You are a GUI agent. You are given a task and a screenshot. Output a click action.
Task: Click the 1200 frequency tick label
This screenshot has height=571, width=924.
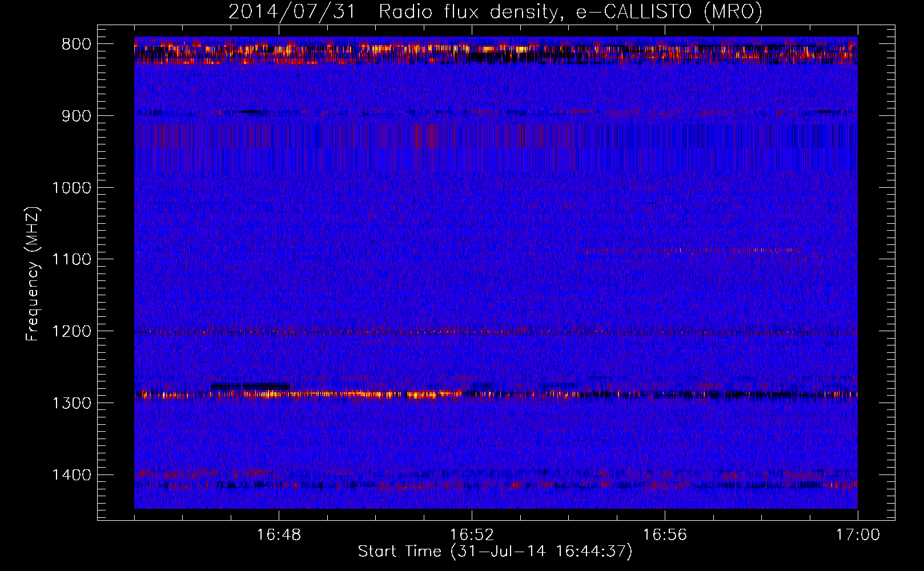[x=72, y=331]
